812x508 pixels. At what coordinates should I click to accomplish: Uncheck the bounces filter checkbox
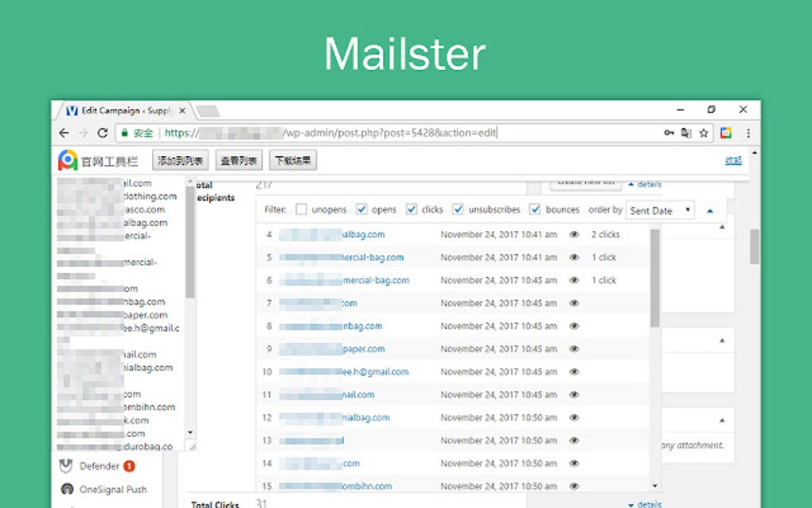coord(536,209)
